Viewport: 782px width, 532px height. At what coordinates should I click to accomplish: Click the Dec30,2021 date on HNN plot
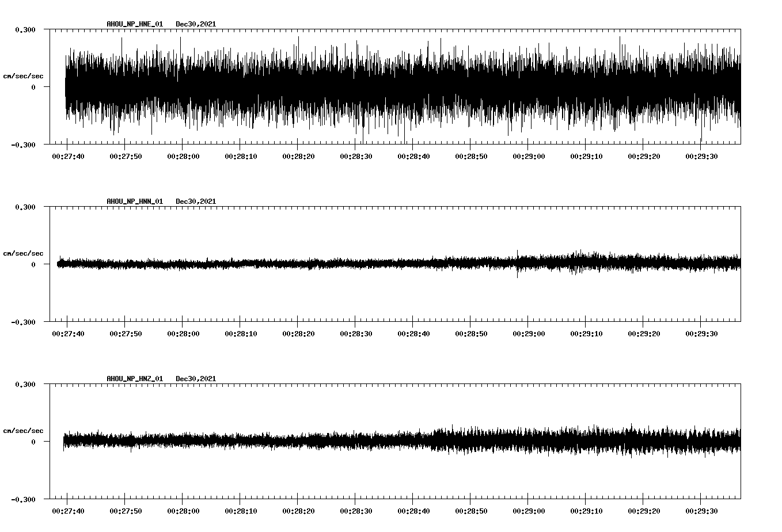point(196,202)
